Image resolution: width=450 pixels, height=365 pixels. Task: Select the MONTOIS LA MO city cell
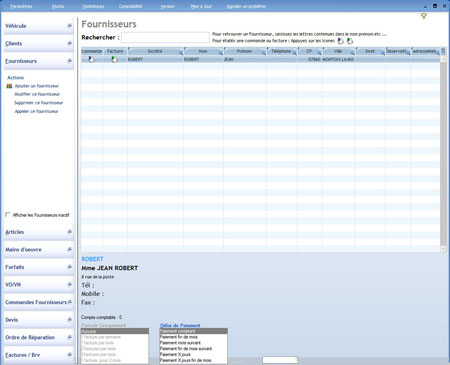pos(338,59)
